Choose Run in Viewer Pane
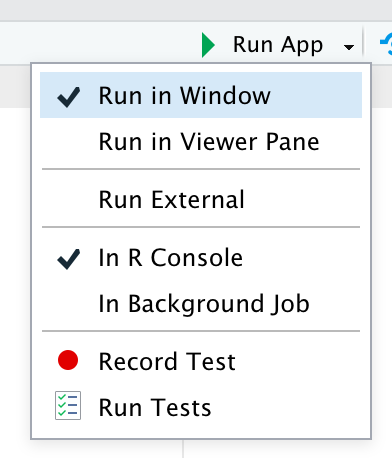The height and width of the screenshot is (458, 392). (x=201, y=142)
